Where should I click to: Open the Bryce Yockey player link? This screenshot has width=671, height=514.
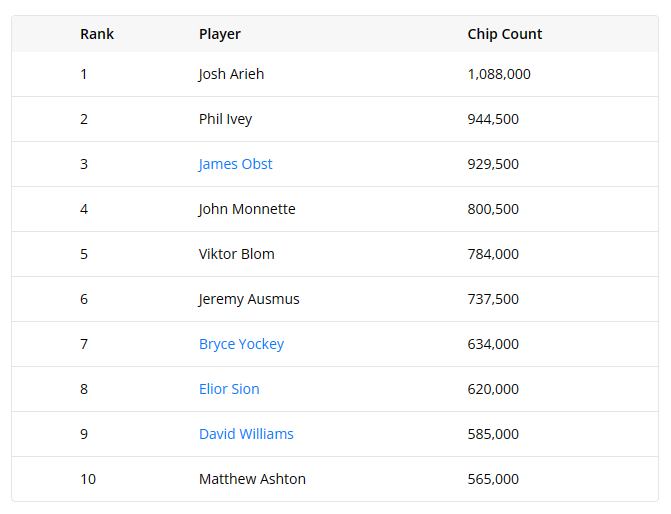point(241,344)
